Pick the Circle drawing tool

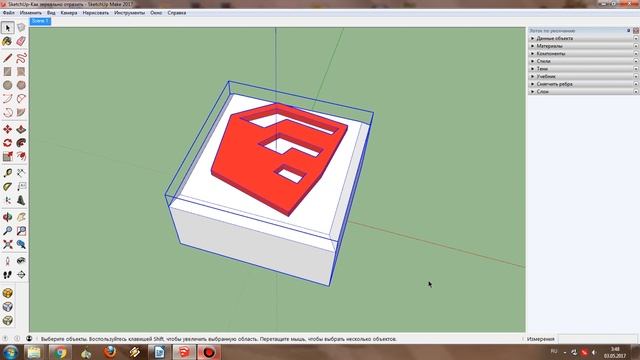(7, 85)
